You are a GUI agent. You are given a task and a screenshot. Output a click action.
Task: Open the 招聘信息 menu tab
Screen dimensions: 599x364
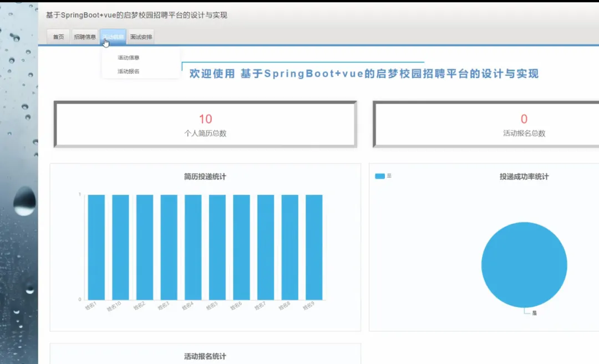(x=85, y=37)
